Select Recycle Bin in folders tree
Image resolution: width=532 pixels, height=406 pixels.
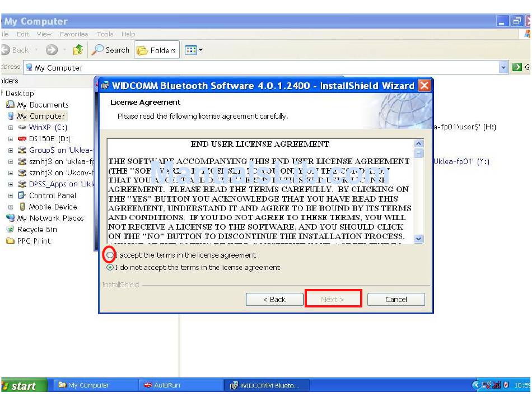(x=37, y=230)
